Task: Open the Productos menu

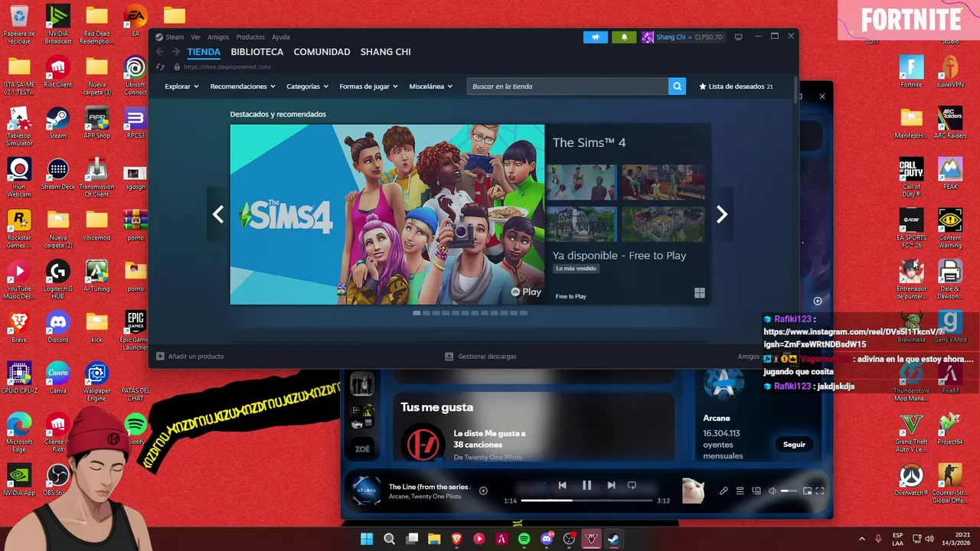Action: coord(250,37)
